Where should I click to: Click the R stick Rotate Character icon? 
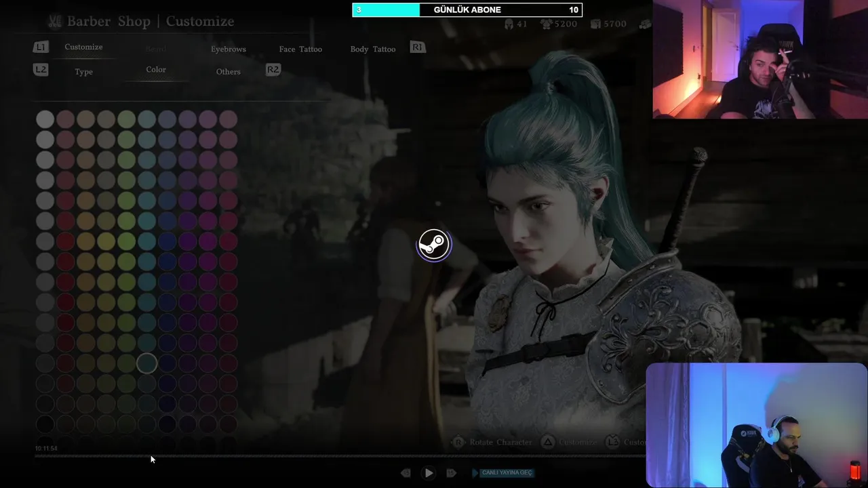458,442
